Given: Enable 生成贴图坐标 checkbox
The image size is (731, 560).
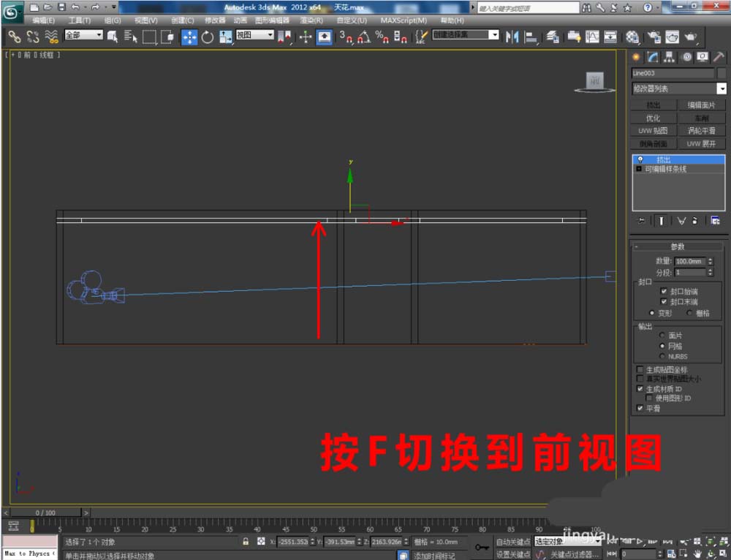Looking at the screenshot, I should pyautogui.click(x=640, y=370).
